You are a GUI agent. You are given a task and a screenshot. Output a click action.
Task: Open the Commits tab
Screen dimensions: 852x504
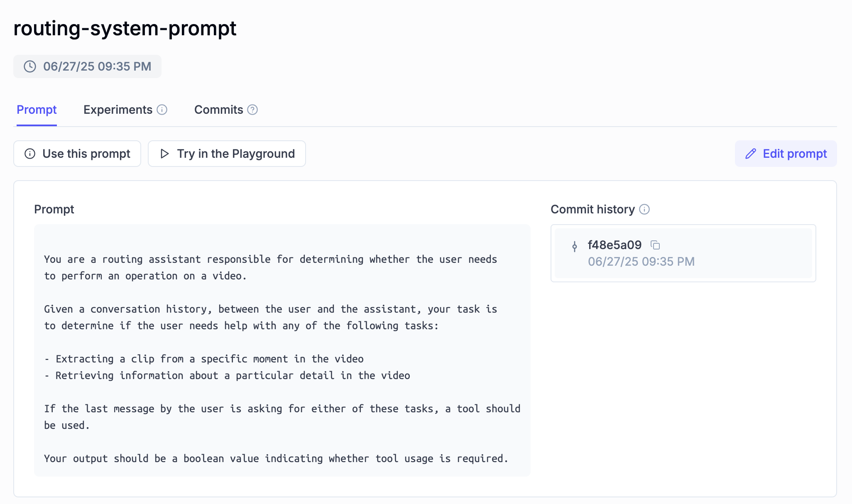219,110
